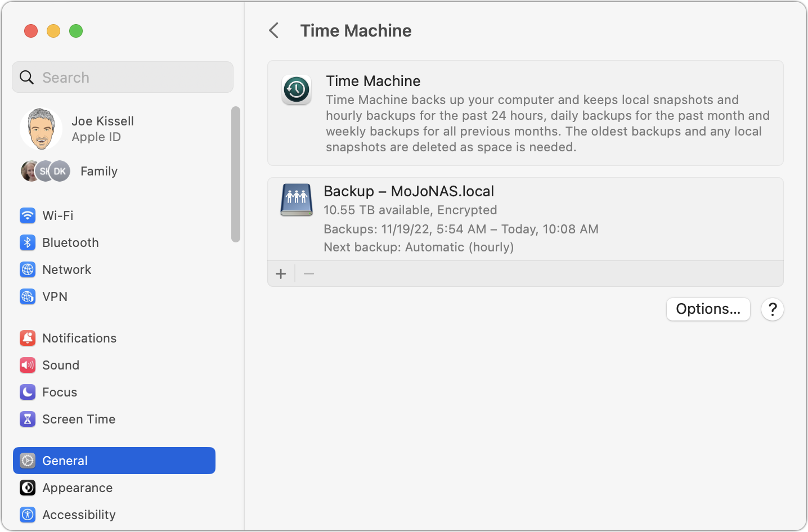Click the Wi-Fi icon in sidebar
Screen dimensions: 808x532
point(28,215)
